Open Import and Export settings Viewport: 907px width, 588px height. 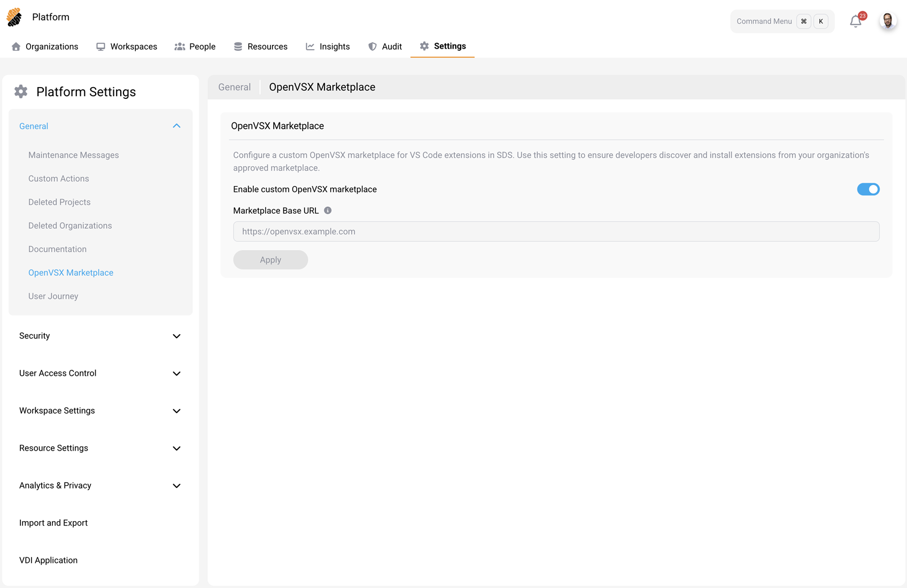click(53, 523)
